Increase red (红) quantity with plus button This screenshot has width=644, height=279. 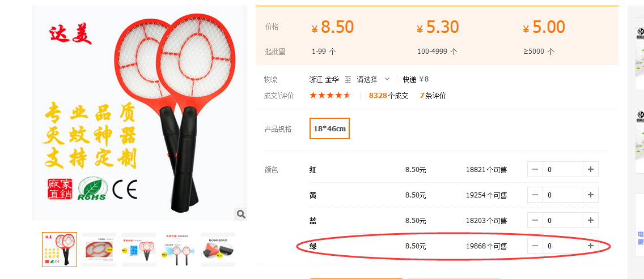tap(591, 169)
